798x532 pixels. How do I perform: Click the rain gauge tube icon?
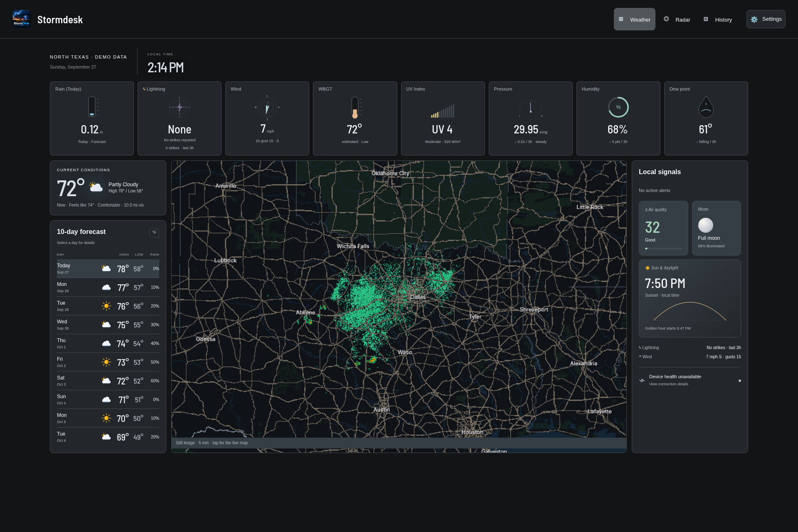pyautogui.click(x=92, y=107)
